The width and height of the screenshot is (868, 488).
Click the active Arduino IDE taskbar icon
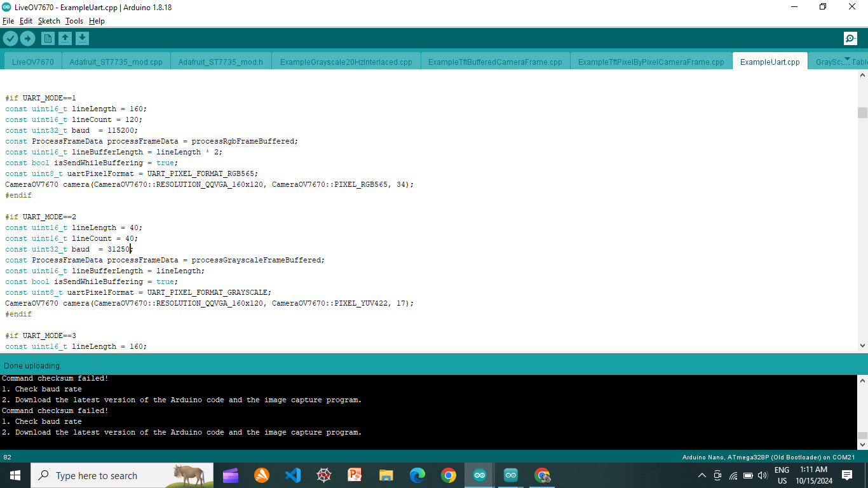pyautogui.click(x=480, y=475)
